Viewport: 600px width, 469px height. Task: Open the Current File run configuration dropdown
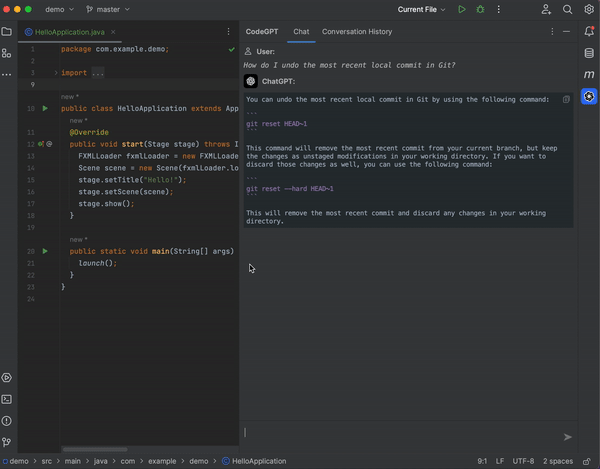click(421, 10)
